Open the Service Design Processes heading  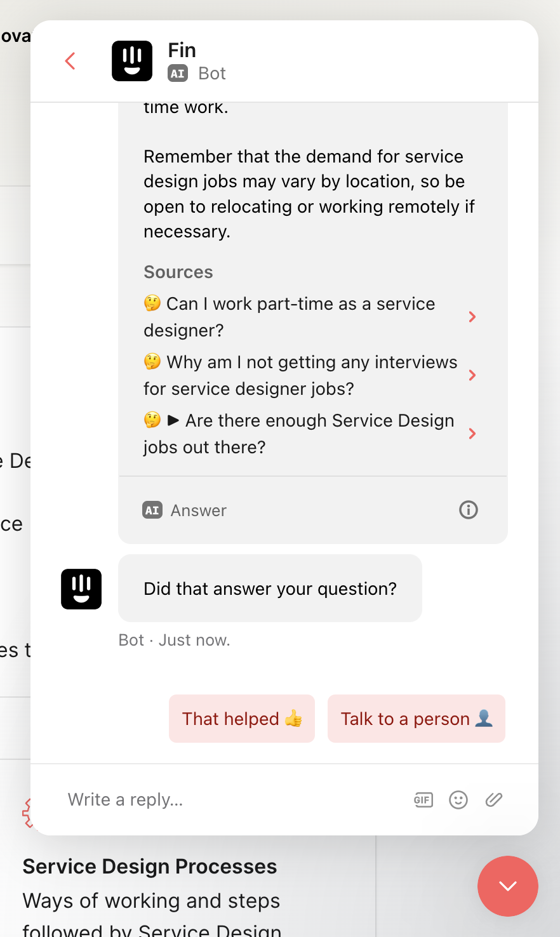[150, 867]
